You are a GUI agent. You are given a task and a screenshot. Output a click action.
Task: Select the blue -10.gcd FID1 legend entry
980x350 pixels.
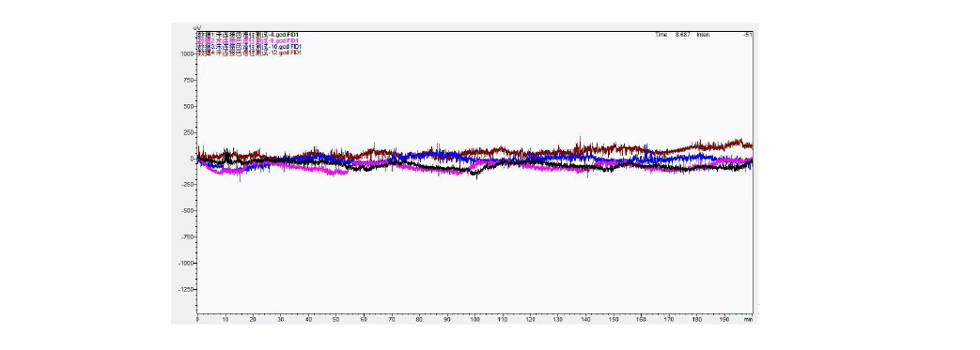tap(249, 47)
